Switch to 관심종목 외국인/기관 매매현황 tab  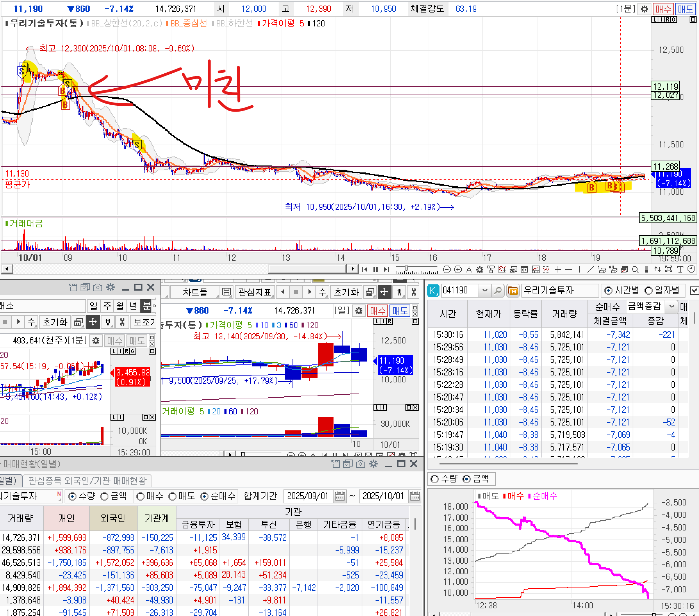coord(88,480)
